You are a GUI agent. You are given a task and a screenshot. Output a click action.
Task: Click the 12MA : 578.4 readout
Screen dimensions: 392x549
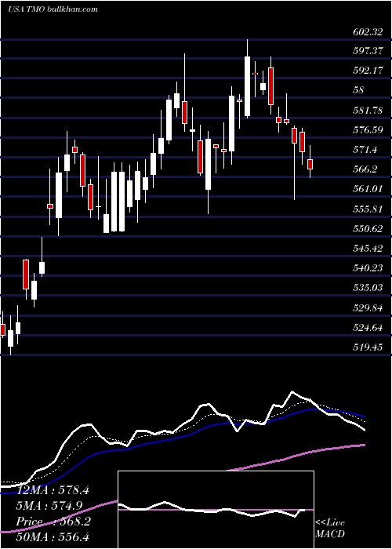(53, 490)
